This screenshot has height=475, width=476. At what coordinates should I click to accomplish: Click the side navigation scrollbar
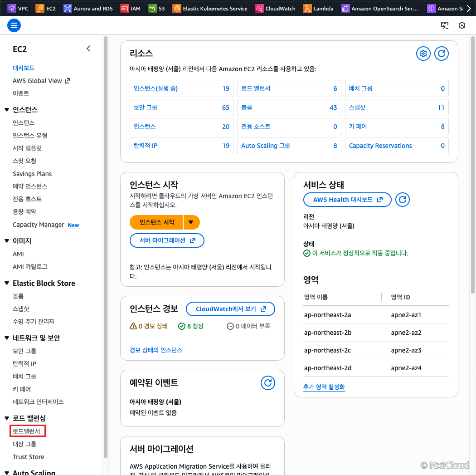(x=105, y=247)
